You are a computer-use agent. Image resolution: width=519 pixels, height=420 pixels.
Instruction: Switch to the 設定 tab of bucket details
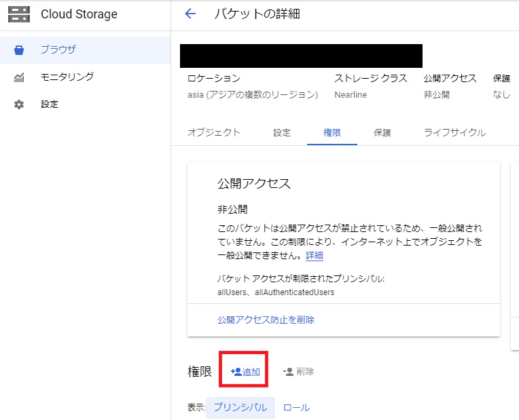click(x=282, y=132)
